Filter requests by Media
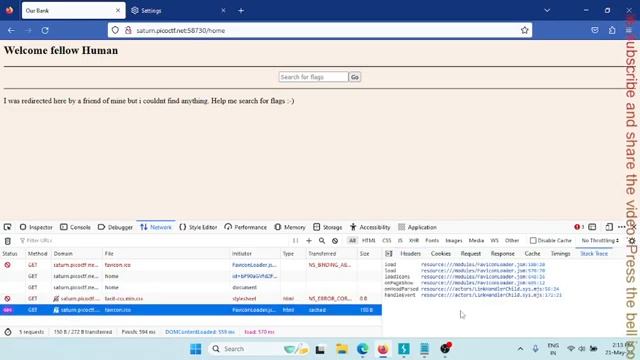The height and width of the screenshot is (360, 640). pyautogui.click(x=476, y=241)
